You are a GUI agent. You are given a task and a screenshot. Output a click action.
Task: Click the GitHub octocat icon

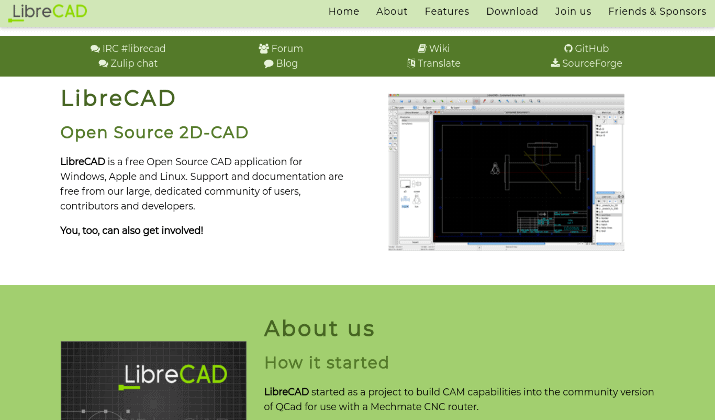coord(568,48)
